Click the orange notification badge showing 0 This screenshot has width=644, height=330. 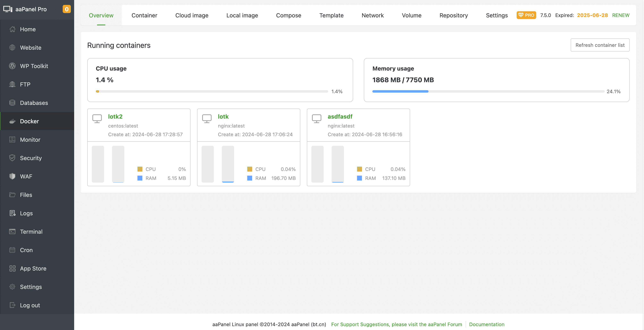click(x=67, y=9)
